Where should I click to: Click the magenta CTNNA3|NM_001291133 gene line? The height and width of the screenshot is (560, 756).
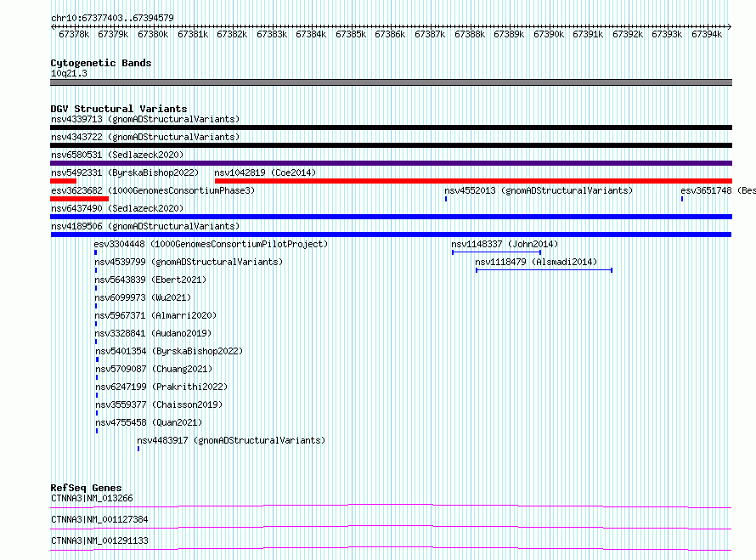pos(391,548)
